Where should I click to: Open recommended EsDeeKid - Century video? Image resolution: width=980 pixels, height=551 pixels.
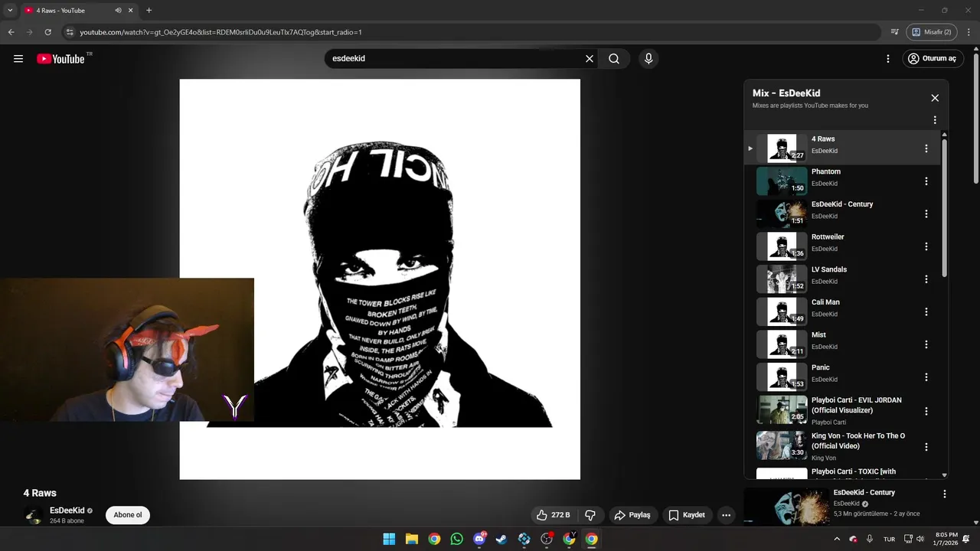(x=864, y=493)
